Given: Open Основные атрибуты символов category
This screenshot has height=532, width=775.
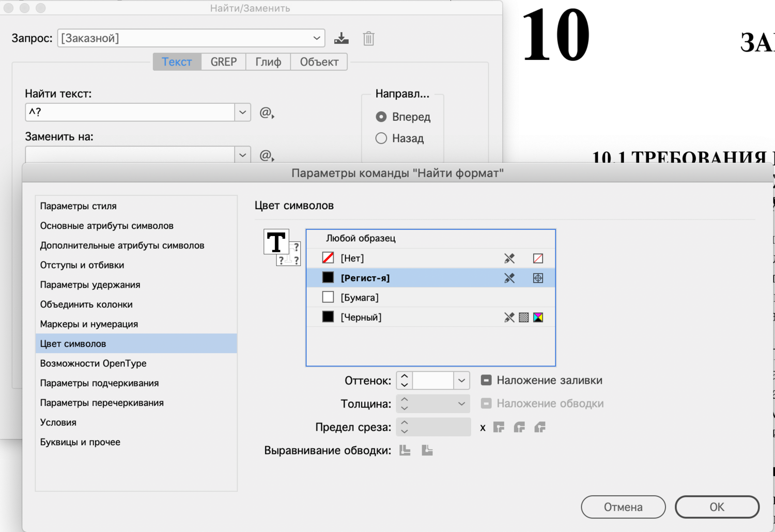Looking at the screenshot, I should pos(136,226).
